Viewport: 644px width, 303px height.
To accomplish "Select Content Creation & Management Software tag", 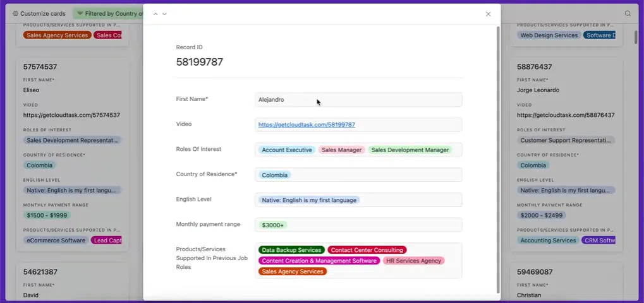I will tap(319, 260).
